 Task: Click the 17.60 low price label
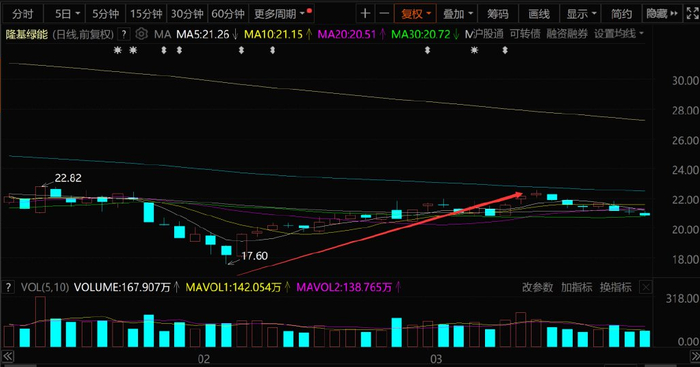point(254,256)
